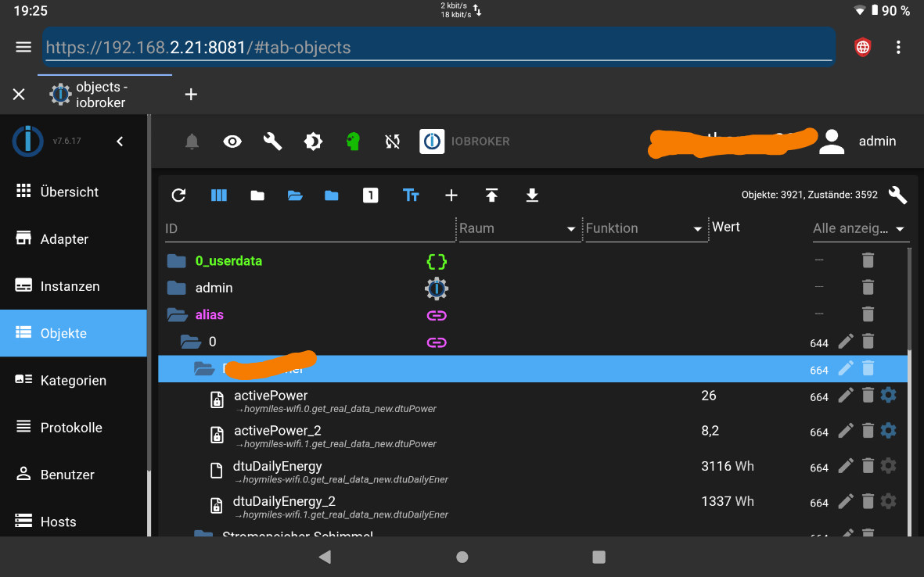
Task: Select the activePower state row
Action: tap(533, 400)
